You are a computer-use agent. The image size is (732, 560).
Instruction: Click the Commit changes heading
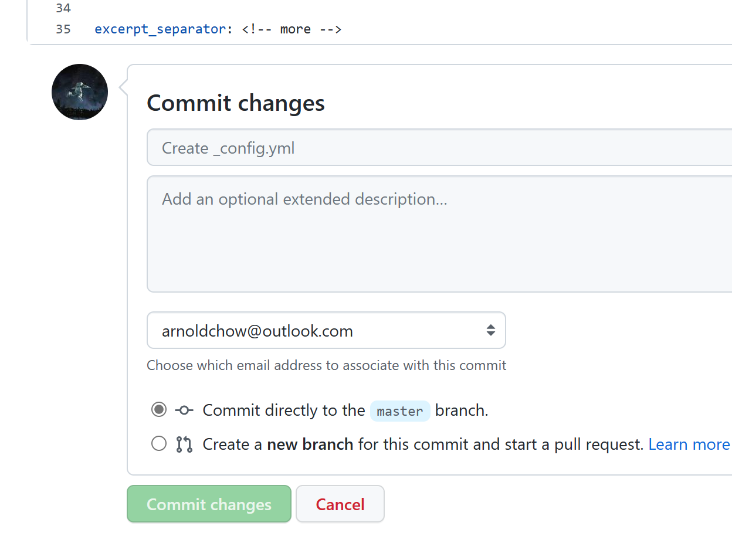point(236,103)
